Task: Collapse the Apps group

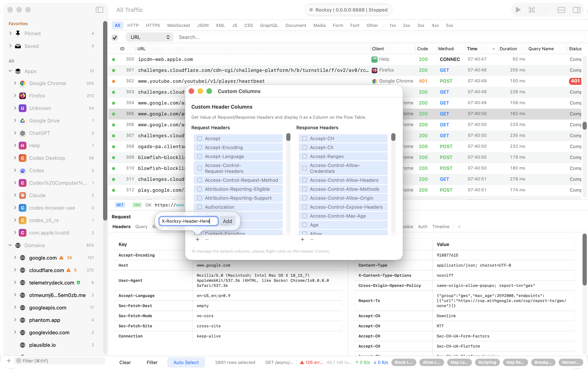Action: (10, 71)
